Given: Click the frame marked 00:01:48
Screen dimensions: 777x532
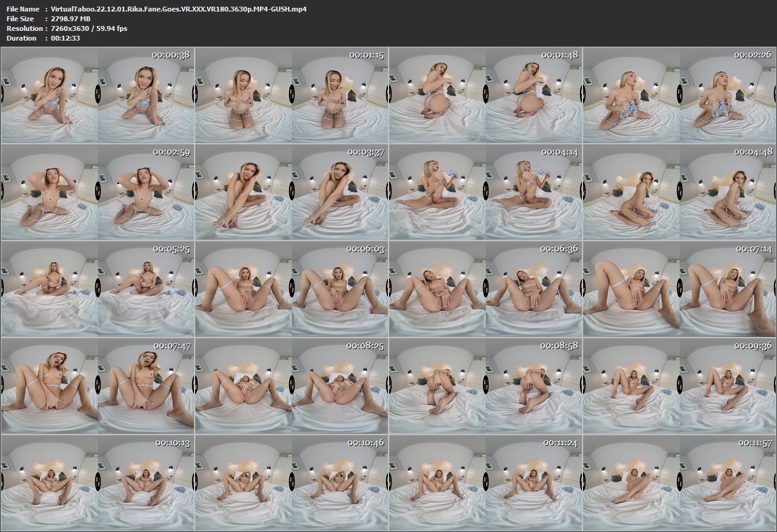Looking at the screenshot, I should click(x=485, y=96).
